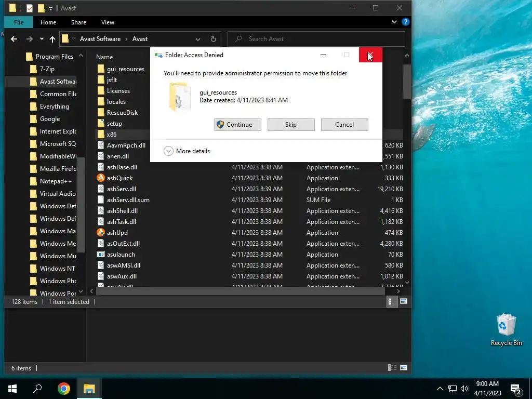This screenshot has width=532, height=399.
Task: Expand the ribbon with the chevron
Action: click(394, 22)
